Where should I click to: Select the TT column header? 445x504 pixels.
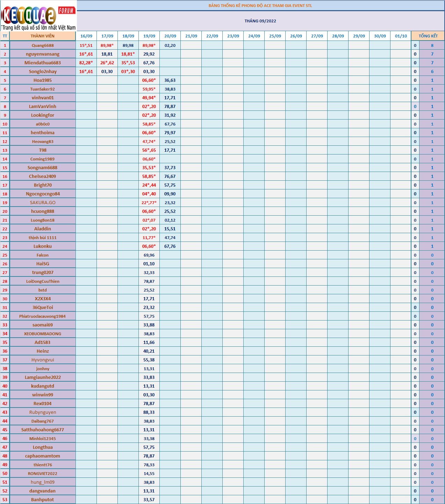[x=5, y=36]
